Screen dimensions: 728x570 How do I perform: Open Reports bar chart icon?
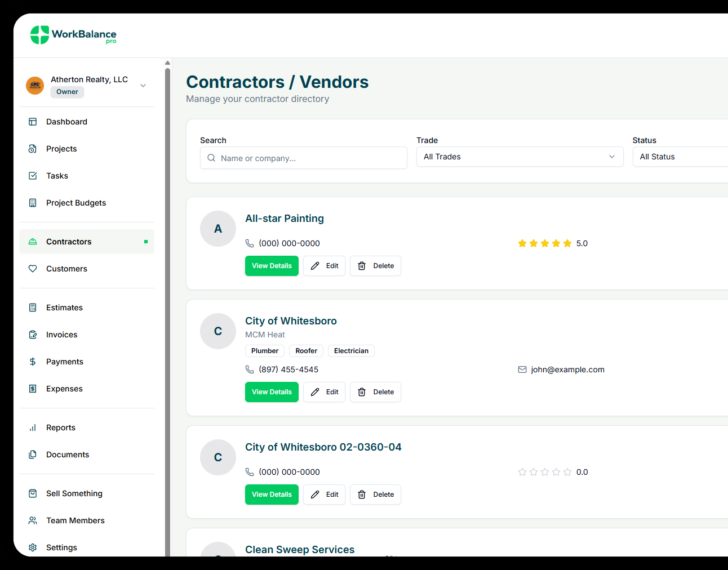(x=33, y=427)
